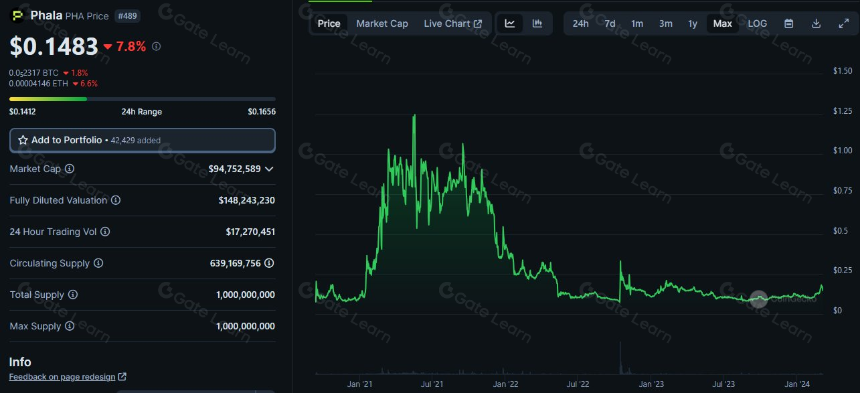Click the Info section heading

[x=20, y=362]
